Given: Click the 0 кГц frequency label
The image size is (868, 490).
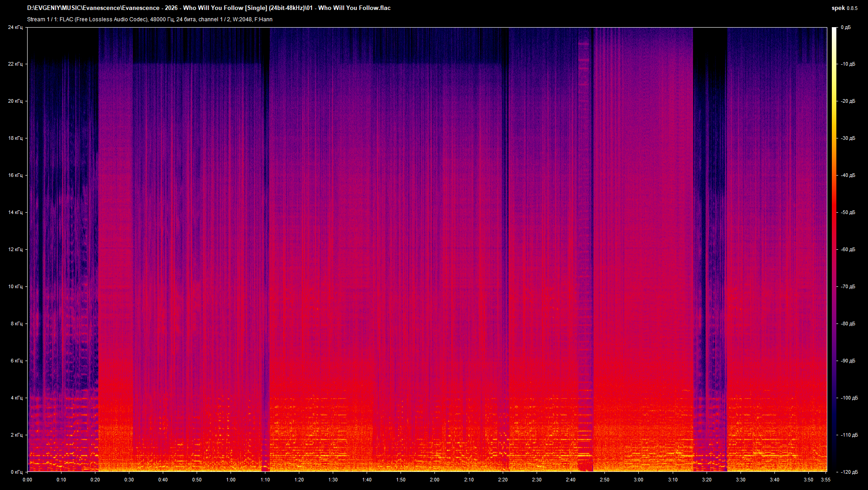Looking at the screenshot, I should 16,472.
